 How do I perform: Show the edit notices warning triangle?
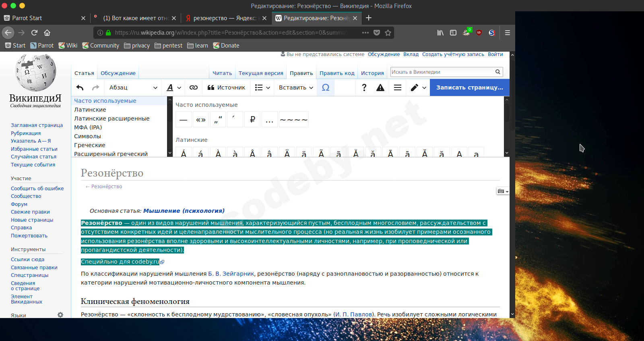pyautogui.click(x=380, y=87)
